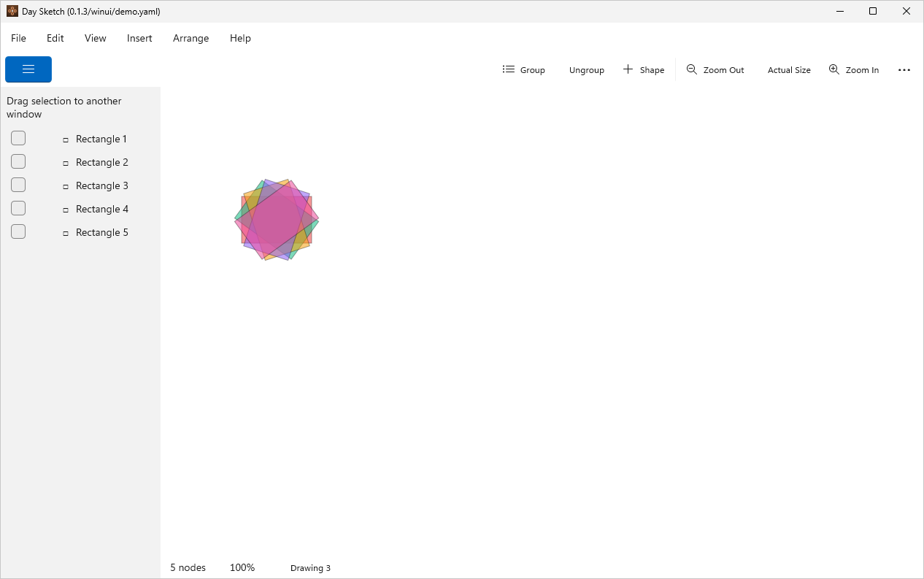Image resolution: width=924 pixels, height=579 pixels.
Task: Maximize the Day Sketch window
Action: pyautogui.click(x=873, y=11)
